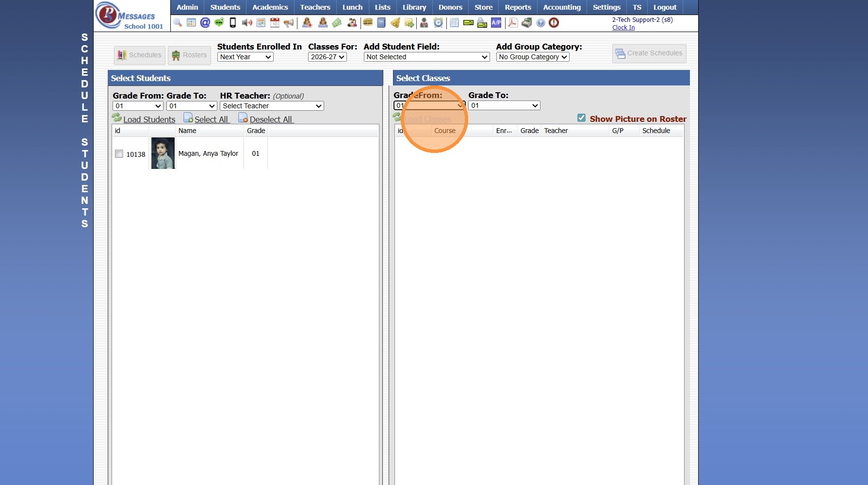Click the hamburger lunch icon
Image resolution: width=868 pixels, height=485 pixels.
point(368,23)
